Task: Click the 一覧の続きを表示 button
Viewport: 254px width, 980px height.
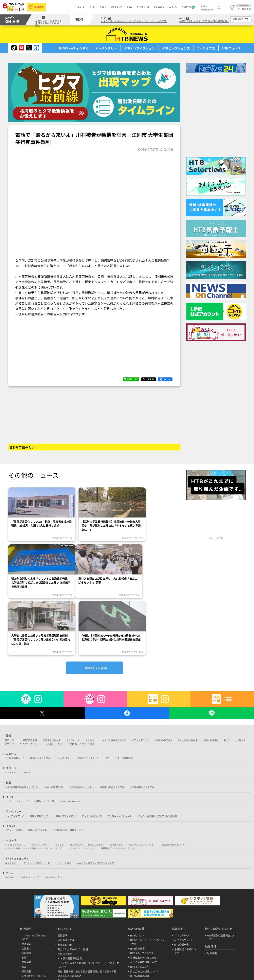Action: [x=94, y=668]
